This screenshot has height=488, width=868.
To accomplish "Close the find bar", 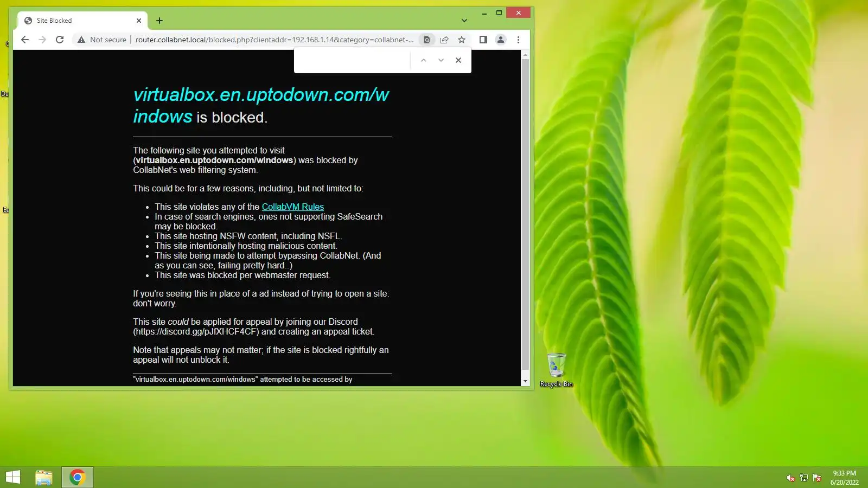I will point(458,60).
